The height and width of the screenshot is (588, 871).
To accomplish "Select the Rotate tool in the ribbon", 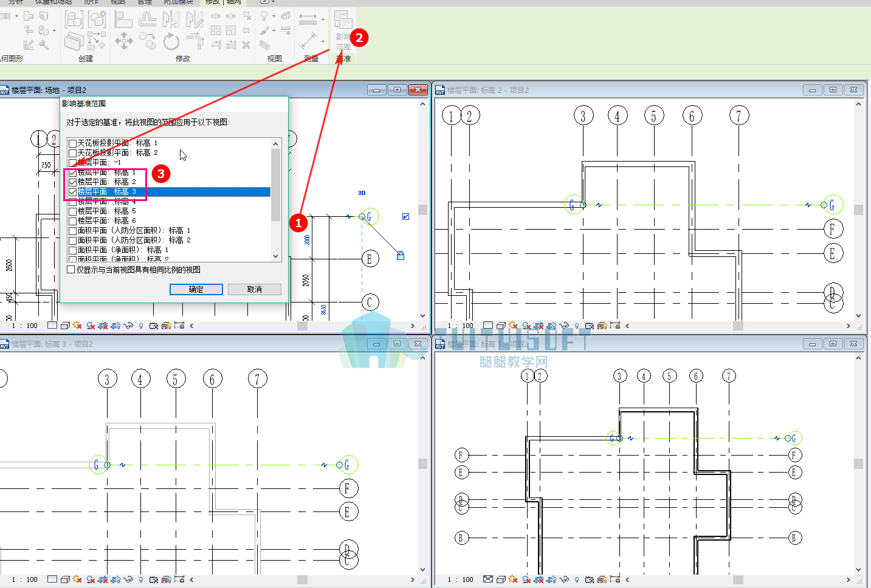I will click(171, 41).
